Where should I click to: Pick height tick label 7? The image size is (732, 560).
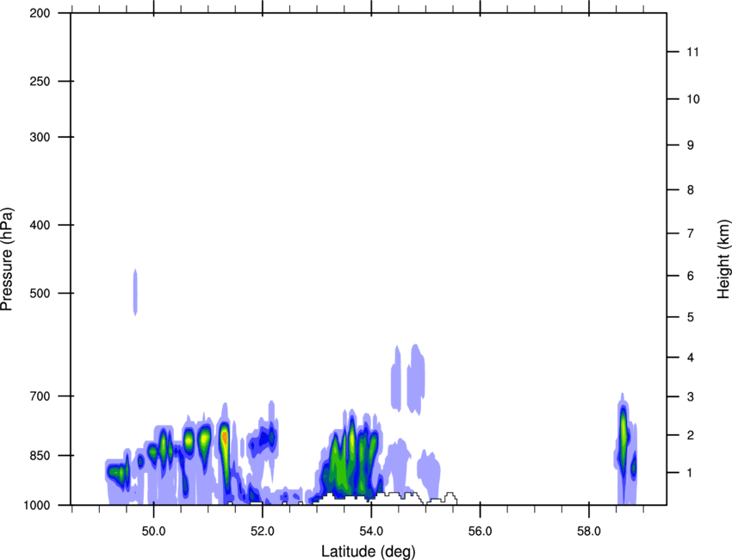pos(691,233)
